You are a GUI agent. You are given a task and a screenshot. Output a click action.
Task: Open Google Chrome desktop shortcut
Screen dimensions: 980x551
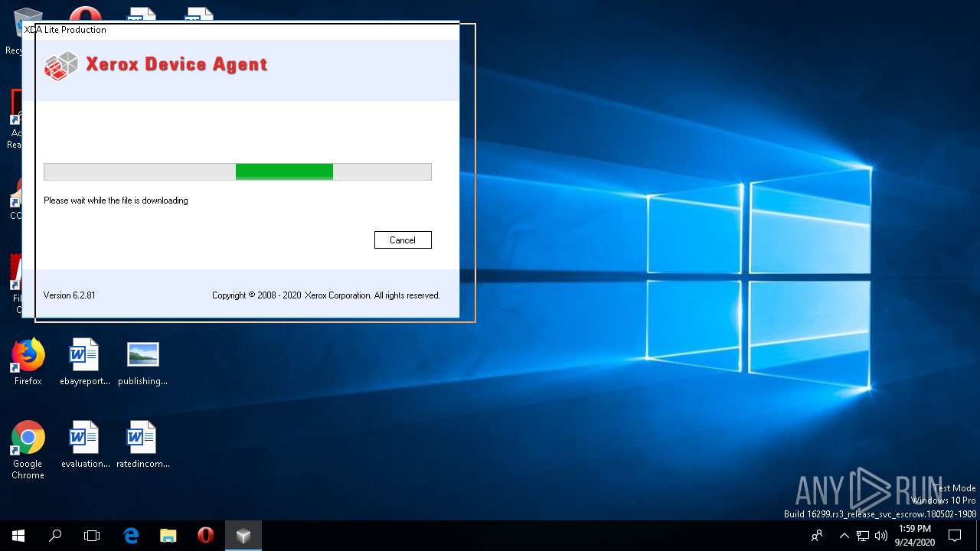[x=28, y=450]
